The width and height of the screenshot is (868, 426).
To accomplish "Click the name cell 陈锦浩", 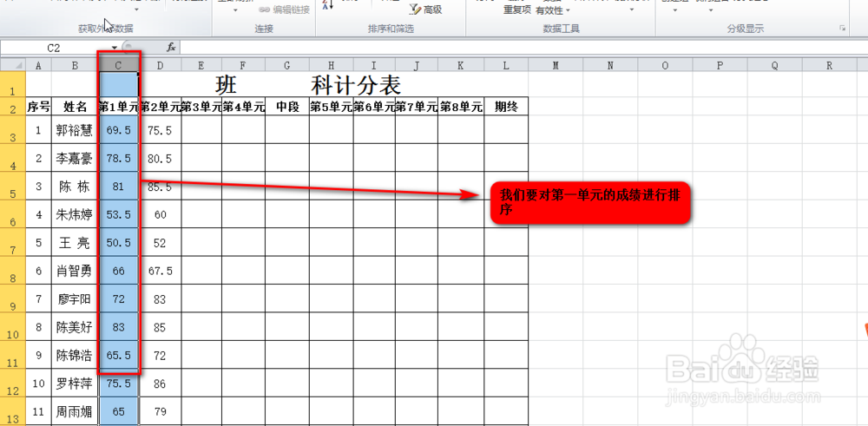I will (75, 355).
